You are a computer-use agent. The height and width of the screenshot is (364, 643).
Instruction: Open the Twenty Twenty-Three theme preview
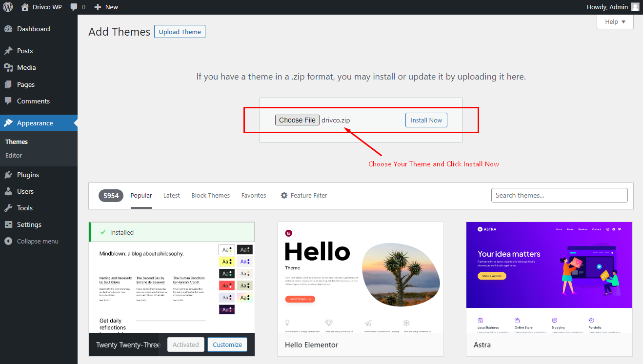pos(172,288)
